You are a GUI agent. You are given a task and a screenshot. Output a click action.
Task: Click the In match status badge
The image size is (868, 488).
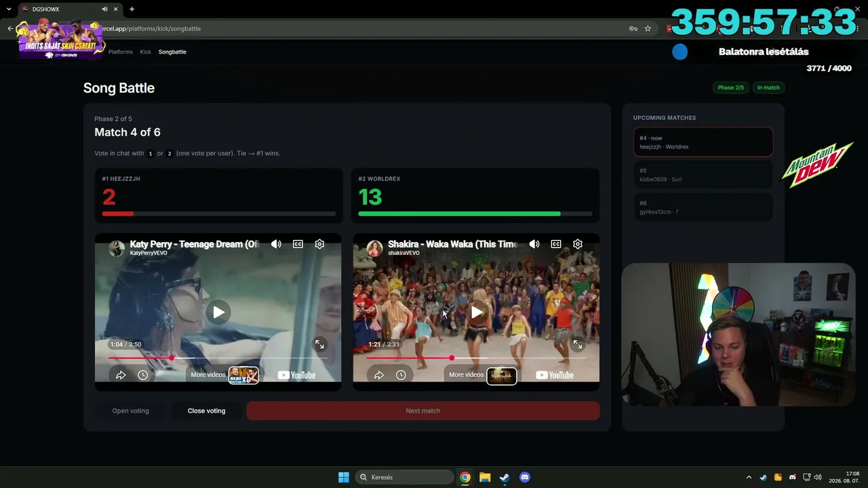click(768, 87)
